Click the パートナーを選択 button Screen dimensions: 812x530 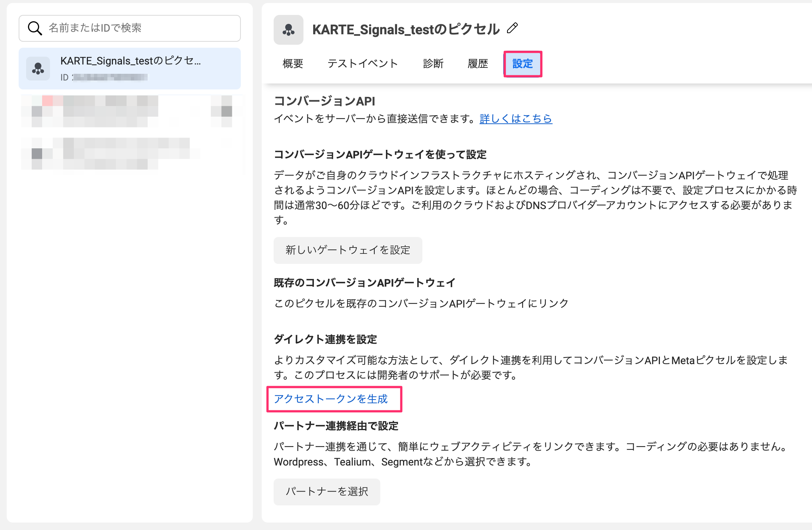point(327,492)
